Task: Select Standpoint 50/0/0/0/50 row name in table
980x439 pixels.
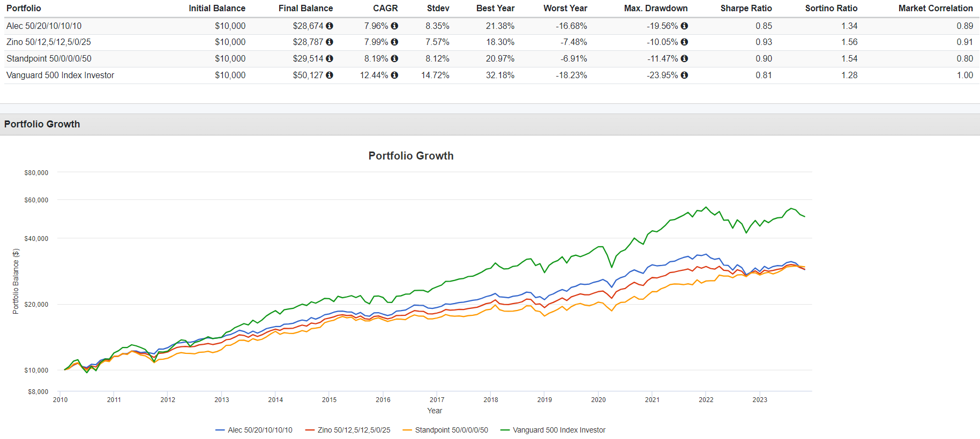Action: click(x=49, y=58)
